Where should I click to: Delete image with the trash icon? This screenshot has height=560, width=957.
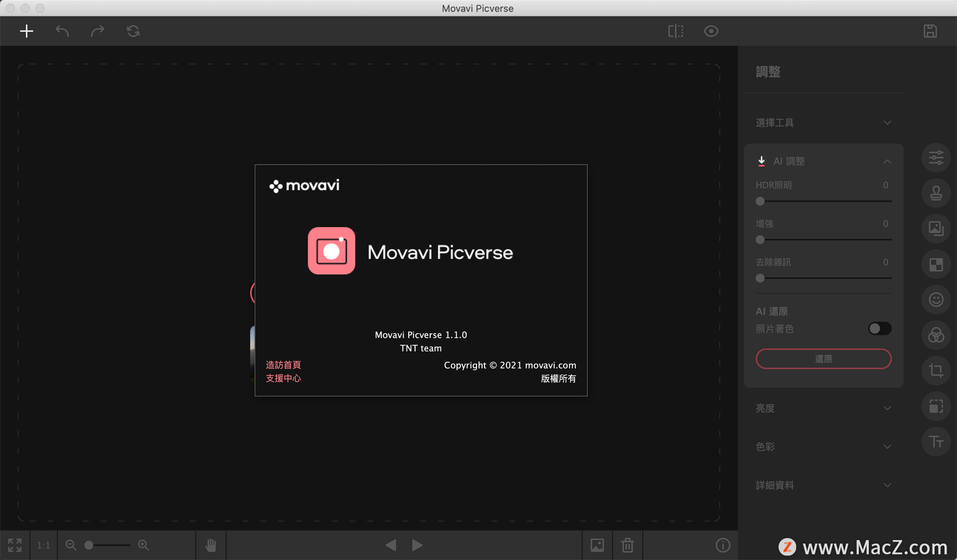[628, 545]
